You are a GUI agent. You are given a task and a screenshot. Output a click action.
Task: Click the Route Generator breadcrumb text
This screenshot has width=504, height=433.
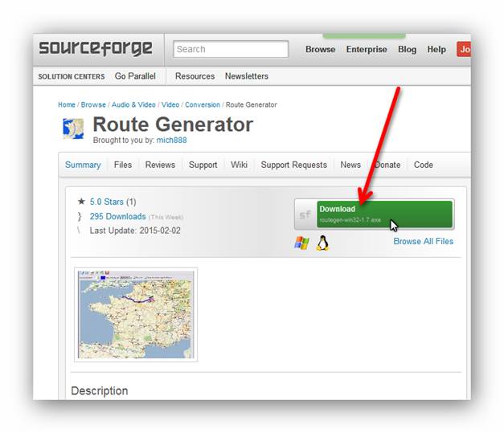[x=251, y=104]
